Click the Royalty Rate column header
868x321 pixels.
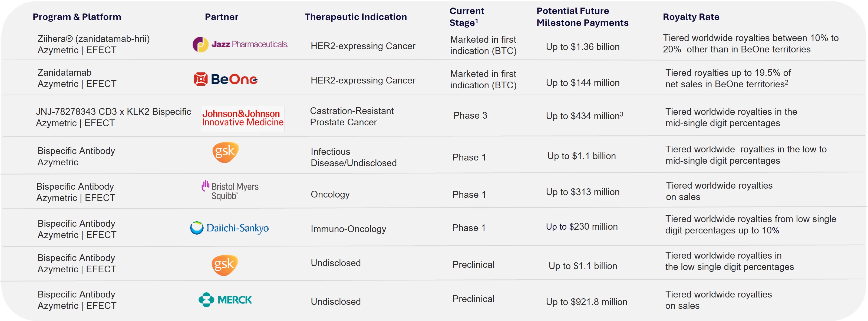pos(691,17)
